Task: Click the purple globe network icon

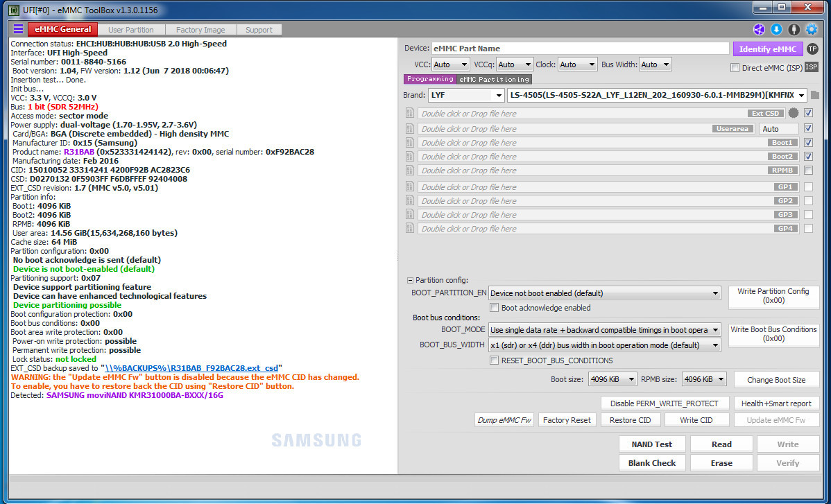Action: click(x=759, y=30)
